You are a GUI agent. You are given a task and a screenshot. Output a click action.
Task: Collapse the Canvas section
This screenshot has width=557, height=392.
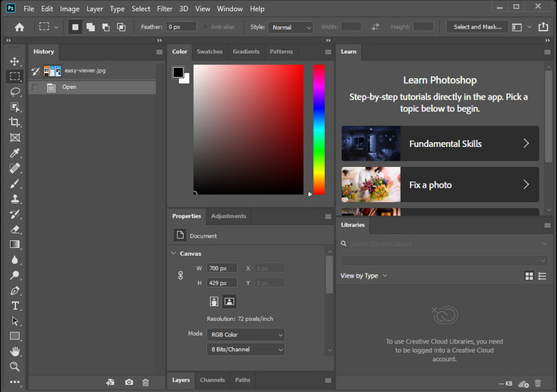click(x=173, y=253)
